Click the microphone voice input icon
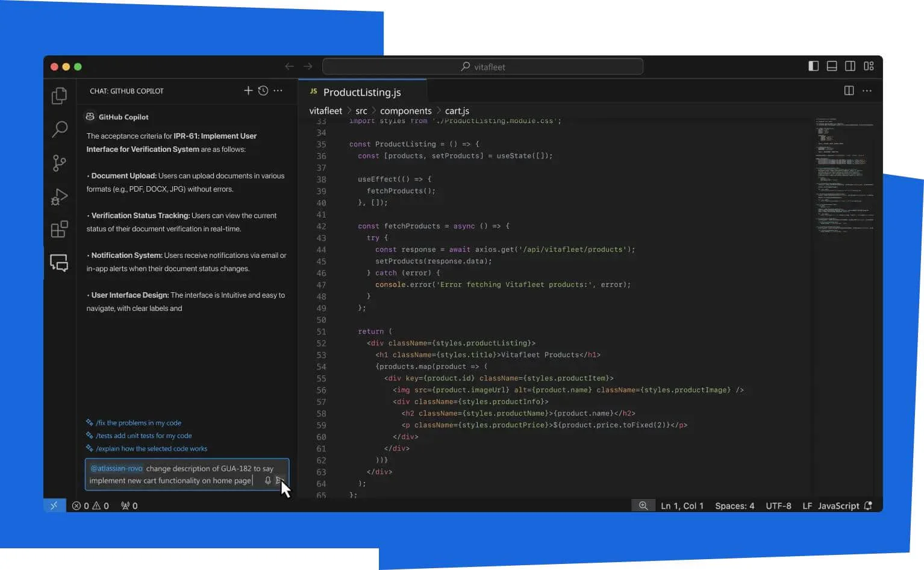924x570 pixels. (x=268, y=481)
